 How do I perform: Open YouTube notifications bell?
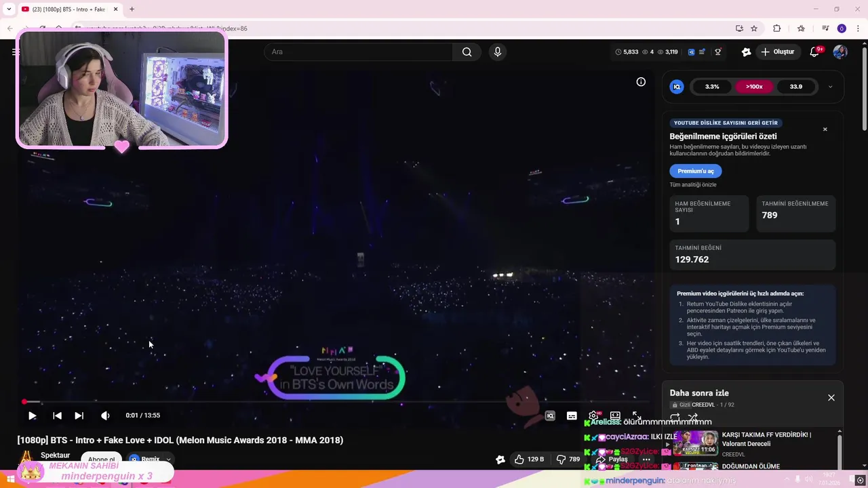pos(815,52)
